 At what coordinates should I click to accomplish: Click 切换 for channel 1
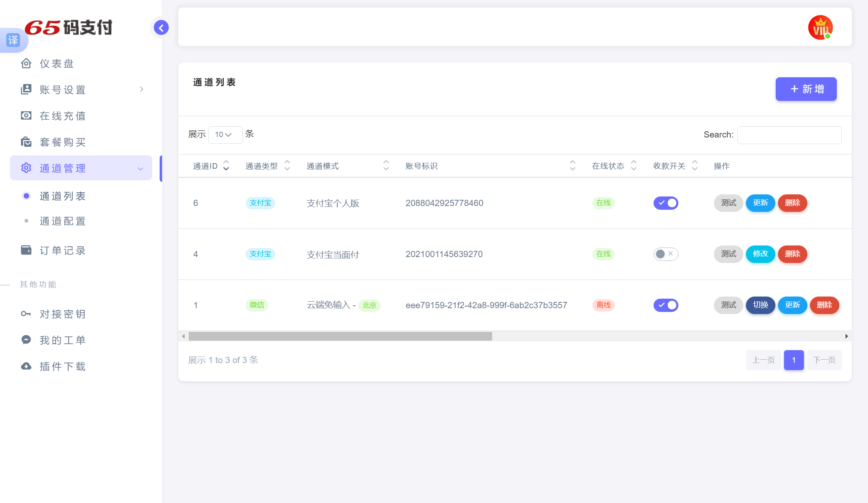[x=760, y=305]
